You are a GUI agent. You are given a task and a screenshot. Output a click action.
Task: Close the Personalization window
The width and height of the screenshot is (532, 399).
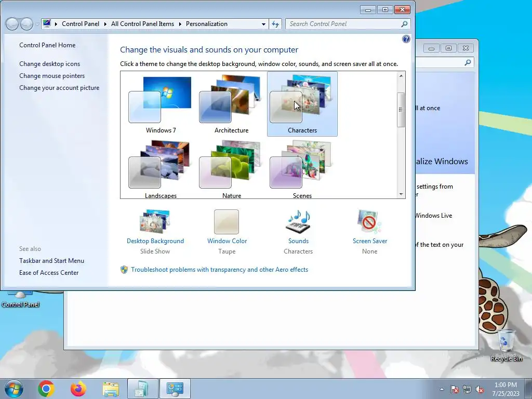[x=403, y=9]
